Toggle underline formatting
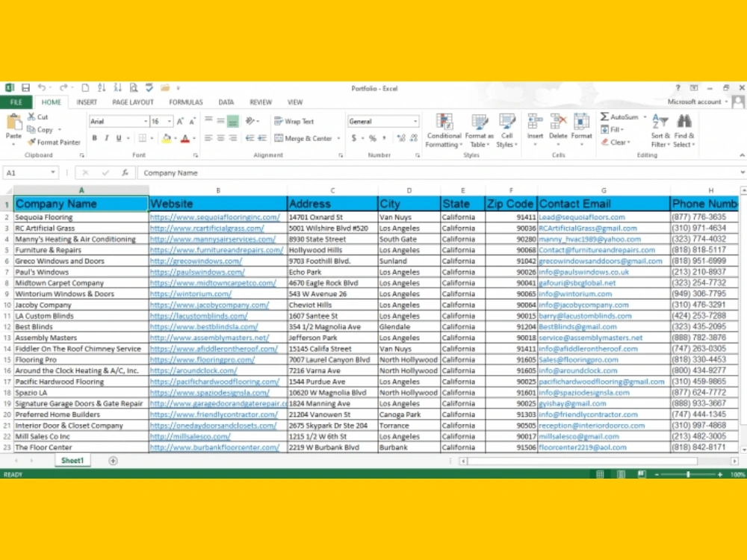 pyautogui.click(x=119, y=138)
